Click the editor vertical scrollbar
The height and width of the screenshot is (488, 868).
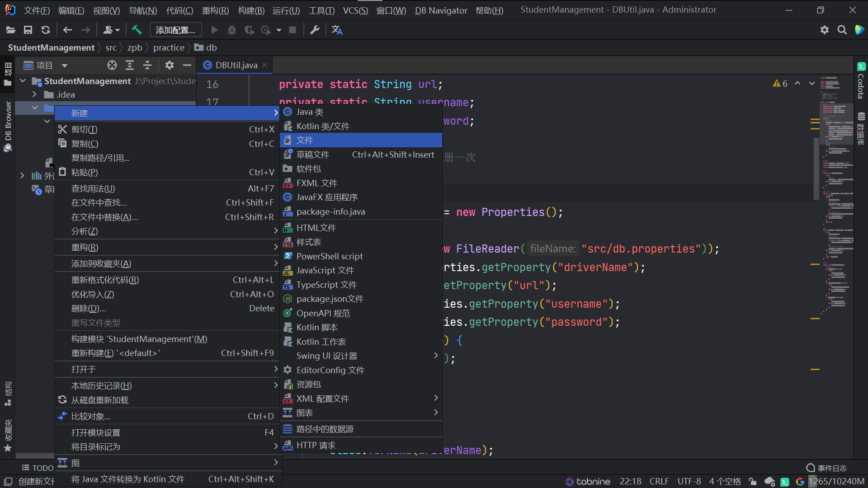(816, 168)
